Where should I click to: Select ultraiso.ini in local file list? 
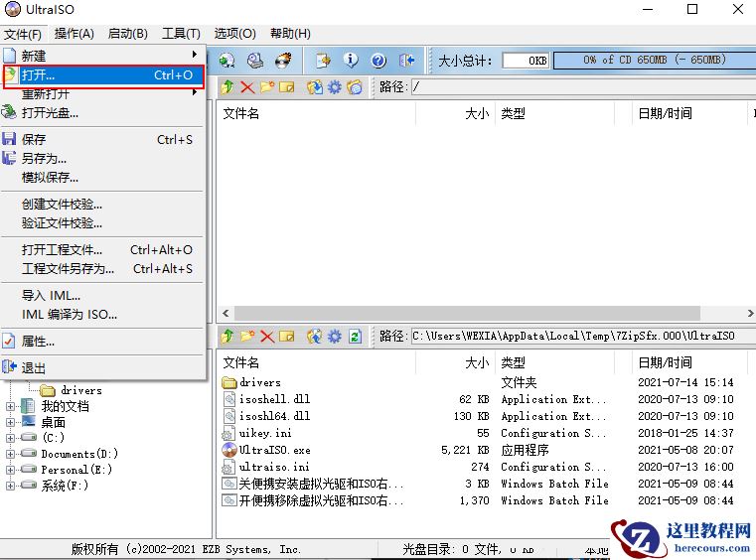pyautogui.click(x=274, y=467)
